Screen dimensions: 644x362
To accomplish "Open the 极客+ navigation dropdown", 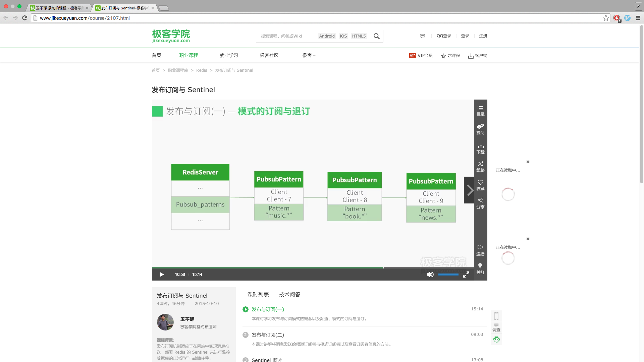I will click(309, 55).
